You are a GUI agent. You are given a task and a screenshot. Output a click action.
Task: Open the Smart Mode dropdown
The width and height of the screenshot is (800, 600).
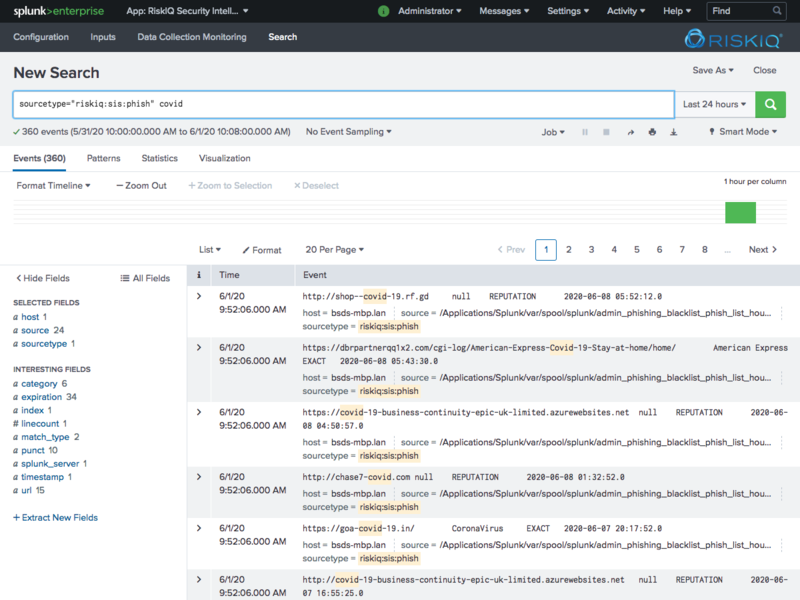(743, 132)
